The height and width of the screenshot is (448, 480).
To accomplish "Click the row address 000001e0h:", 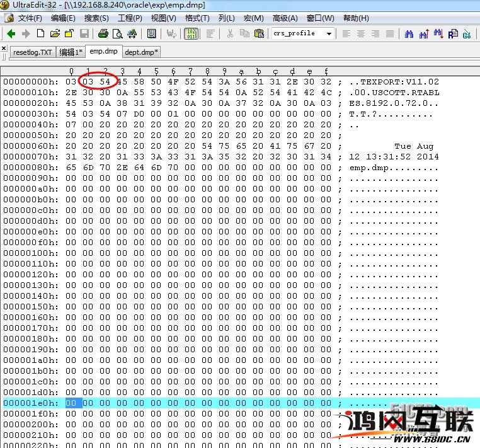I will click(x=31, y=403).
